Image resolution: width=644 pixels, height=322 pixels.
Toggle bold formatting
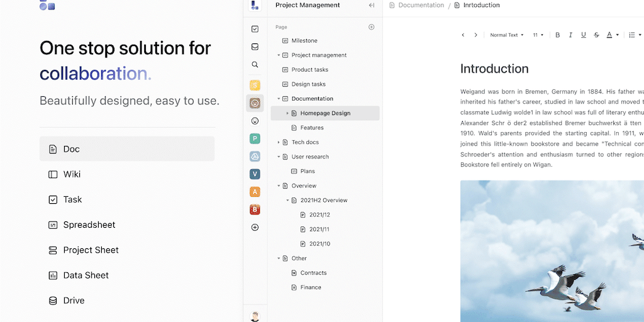(x=557, y=35)
